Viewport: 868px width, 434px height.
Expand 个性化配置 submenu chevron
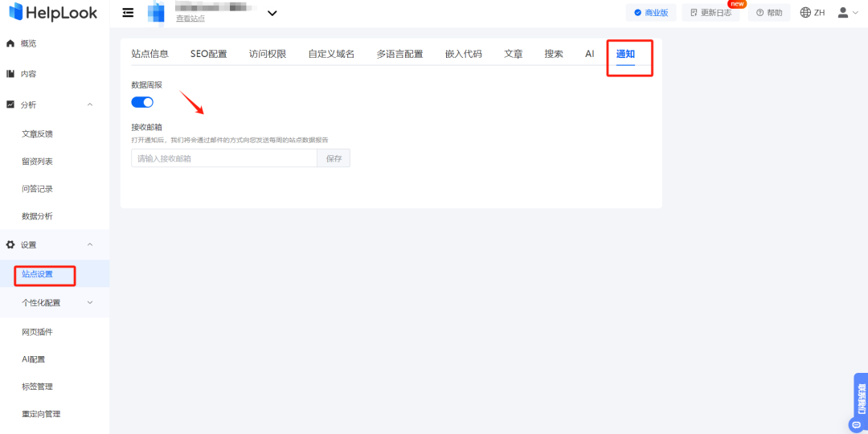coord(90,302)
